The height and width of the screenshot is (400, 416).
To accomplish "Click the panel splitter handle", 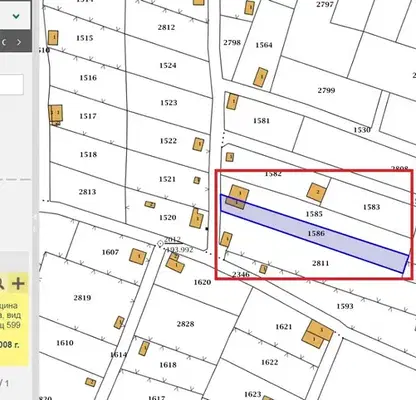I will pos(35,217).
